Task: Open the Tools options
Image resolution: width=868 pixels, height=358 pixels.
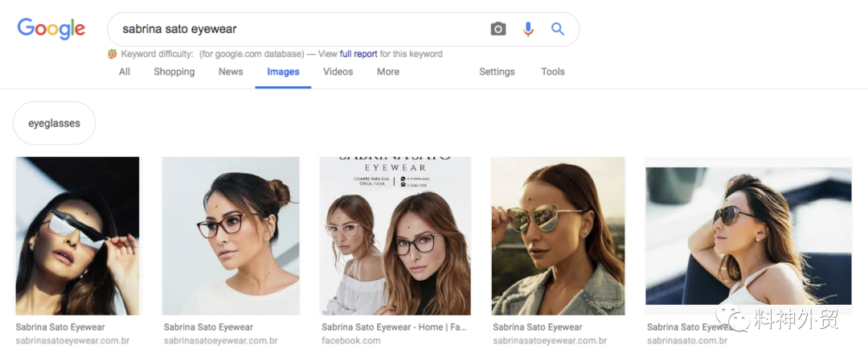Action: [x=553, y=72]
